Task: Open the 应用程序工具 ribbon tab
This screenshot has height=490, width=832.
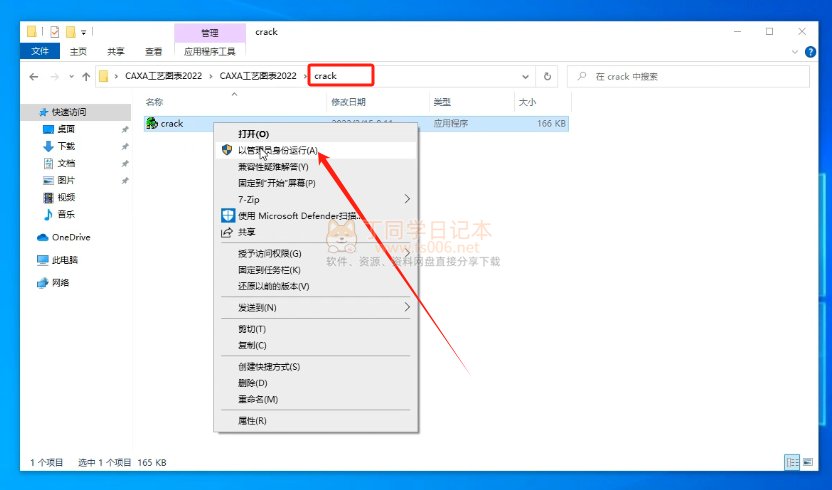Action: [x=210, y=51]
